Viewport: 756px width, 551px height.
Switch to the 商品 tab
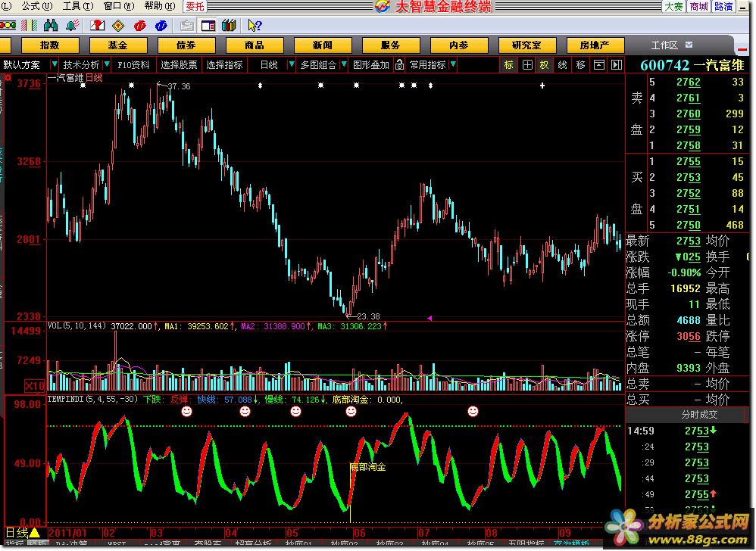pyautogui.click(x=255, y=45)
